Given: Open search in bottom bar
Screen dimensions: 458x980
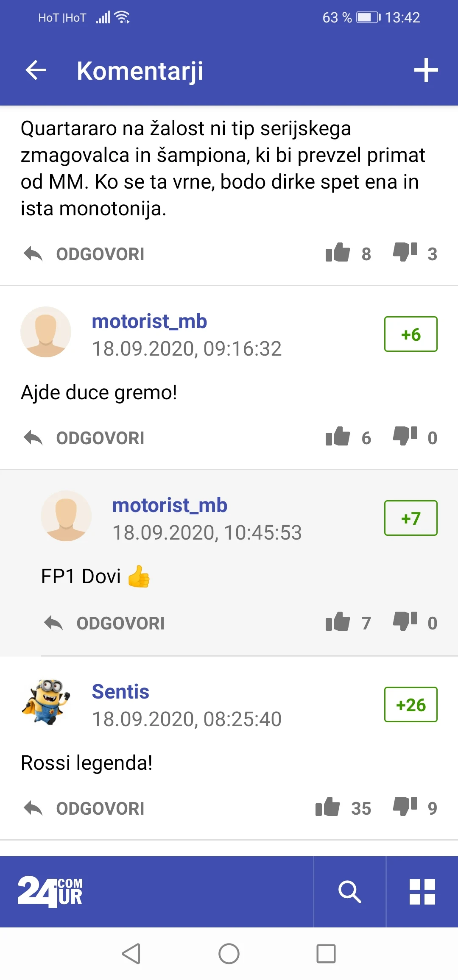Looking at the screenshot, I should [x=350, y=891].
